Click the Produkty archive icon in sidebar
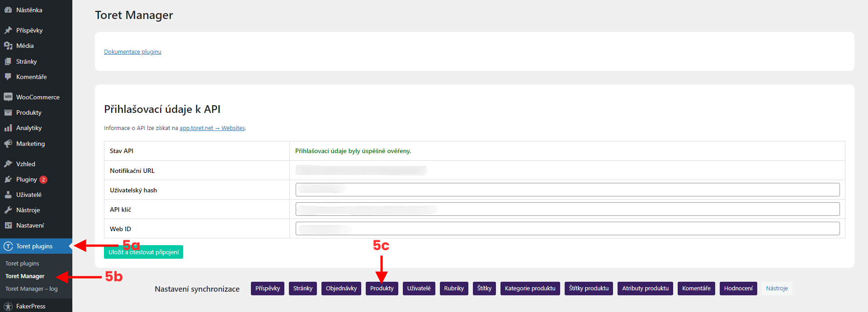Viewport: 868px width, 312px height. coord(8,112)
